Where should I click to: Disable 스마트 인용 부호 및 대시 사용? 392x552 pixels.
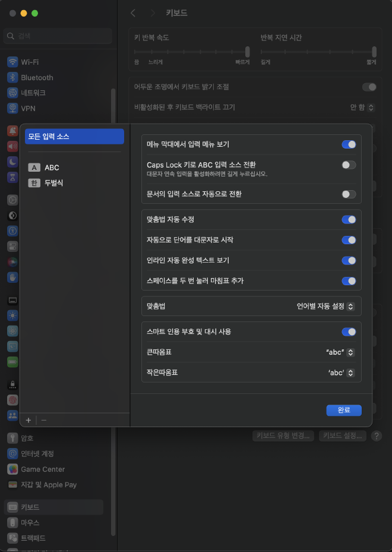pyautogui.click(x=349, y=332)
